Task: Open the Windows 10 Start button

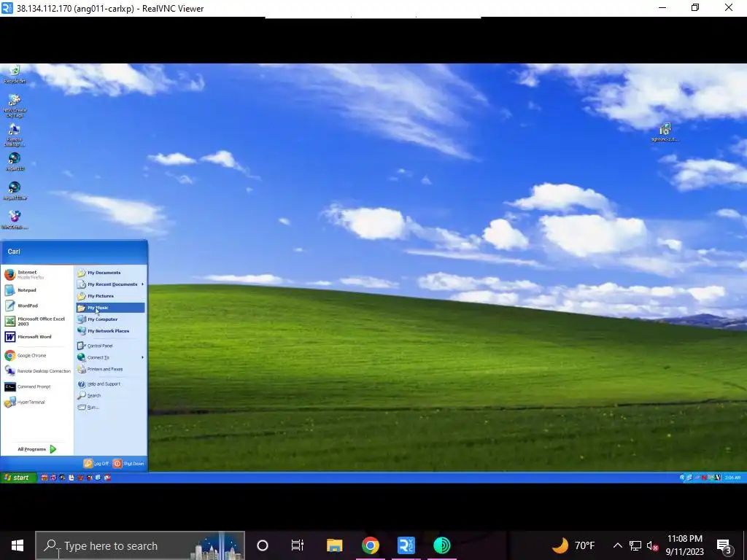Action: pos(18,545)
